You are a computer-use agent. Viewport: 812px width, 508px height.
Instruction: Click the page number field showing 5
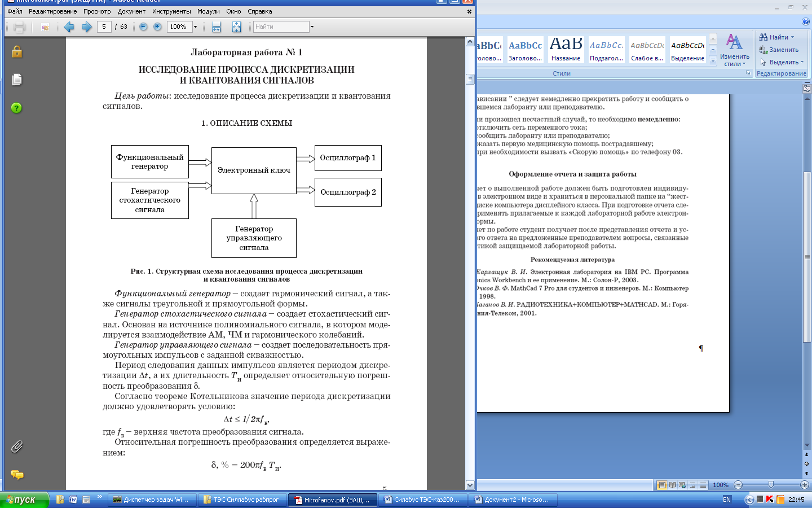tap(104, 27)
